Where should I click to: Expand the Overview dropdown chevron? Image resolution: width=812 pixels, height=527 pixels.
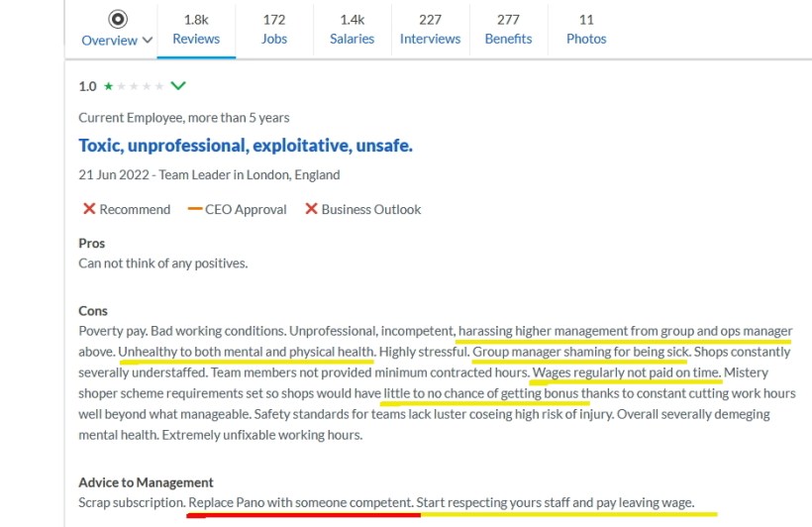[148, 41]
